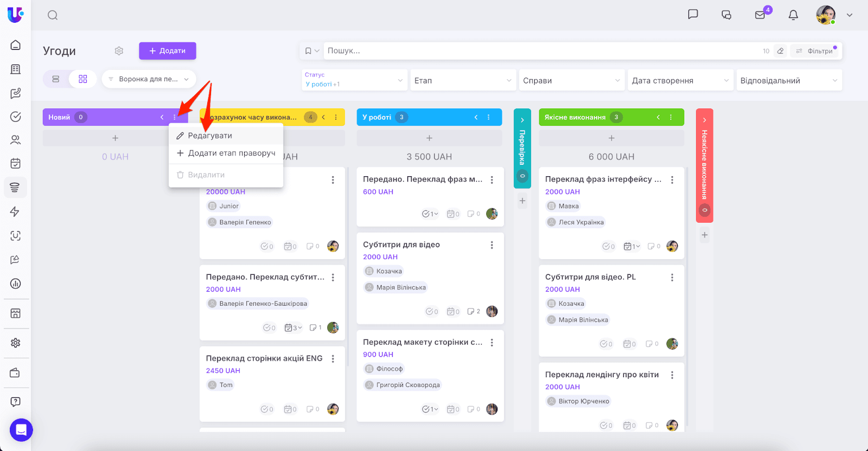
Task: Open the Дата створення filter dropdown
Action: pyautogui.click(x=680, y=80)
